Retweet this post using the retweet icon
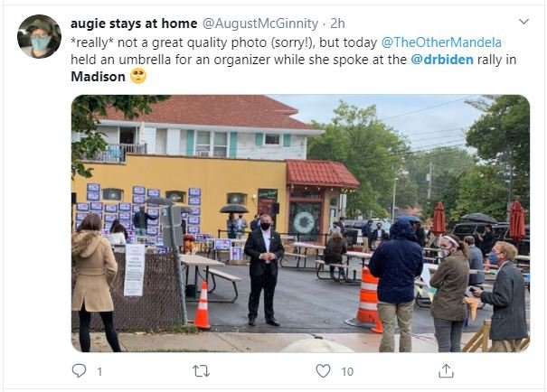 (202, 371)
